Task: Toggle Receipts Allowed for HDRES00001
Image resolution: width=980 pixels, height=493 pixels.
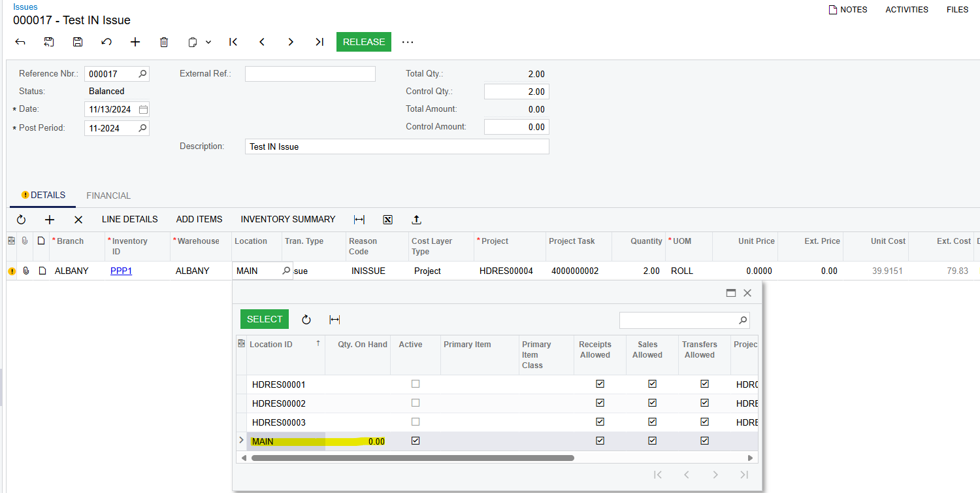Action: (x=600, y=384)
